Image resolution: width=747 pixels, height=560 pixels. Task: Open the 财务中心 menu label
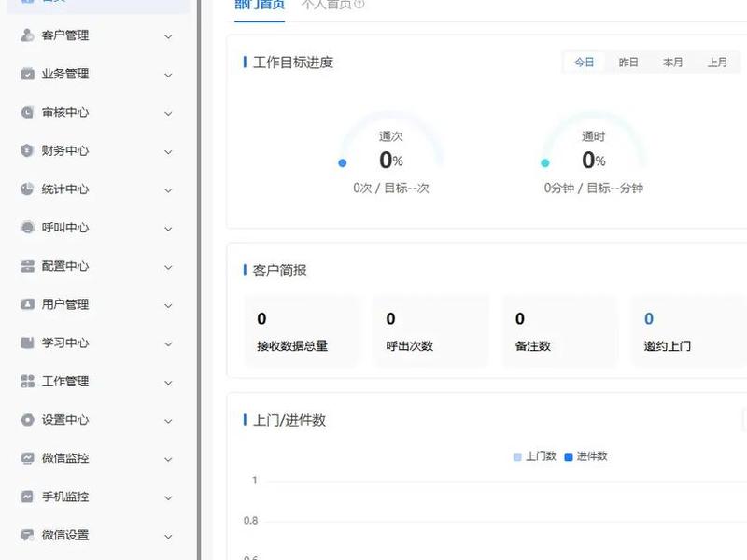65,151
